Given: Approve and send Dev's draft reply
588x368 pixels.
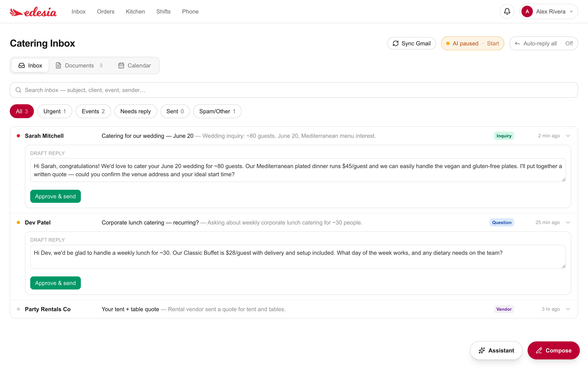Looking at the screenshot, I should coord(55,283).
